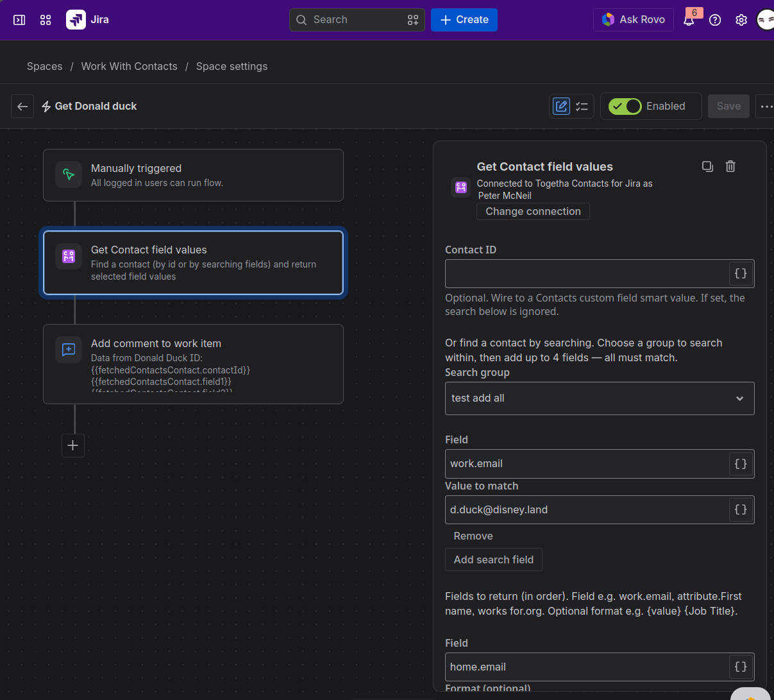Click the purple Contacts app icon in flow
Image resolution: width=774 pixels, height=700 pixels.
69,257
